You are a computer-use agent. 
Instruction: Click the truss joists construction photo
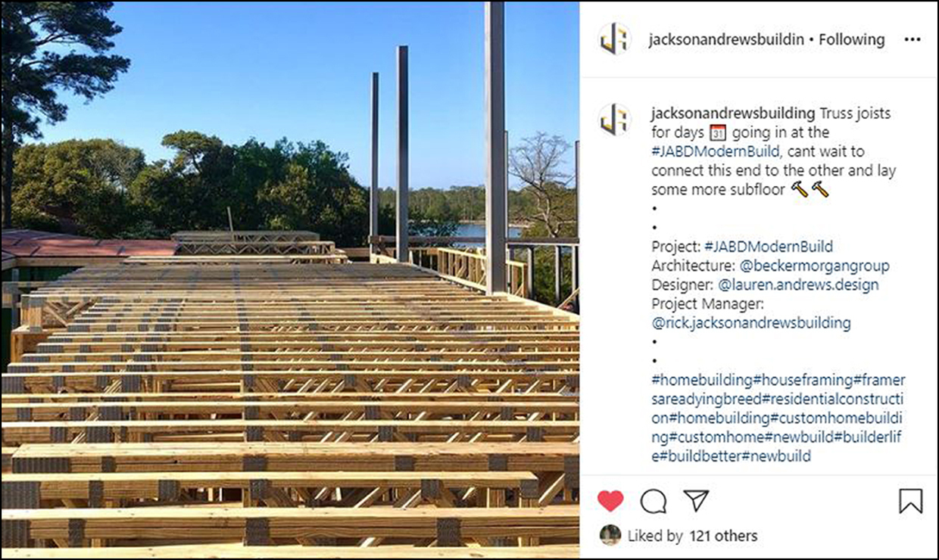pyautogui.click(x=290, y=280)
